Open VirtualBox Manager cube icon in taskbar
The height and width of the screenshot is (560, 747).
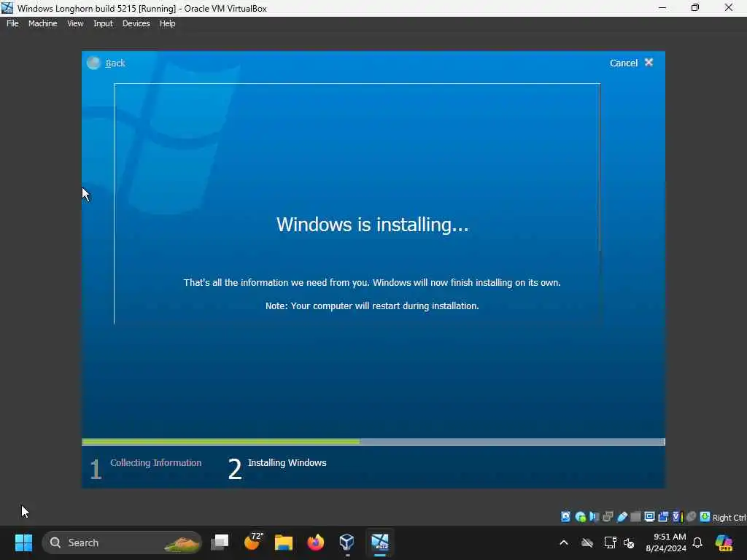[347, 542]
